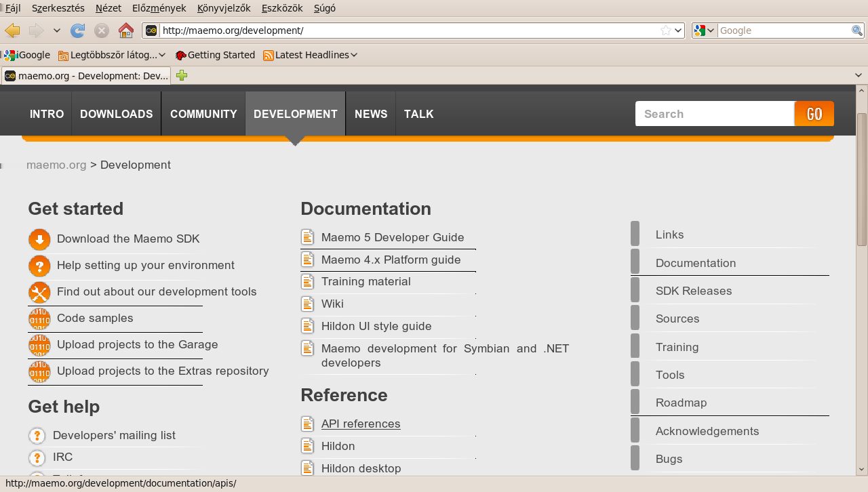Screen dimensions: 868x492
Task: Click the search magnifier in the Google box
Action: tap(857, 30)
